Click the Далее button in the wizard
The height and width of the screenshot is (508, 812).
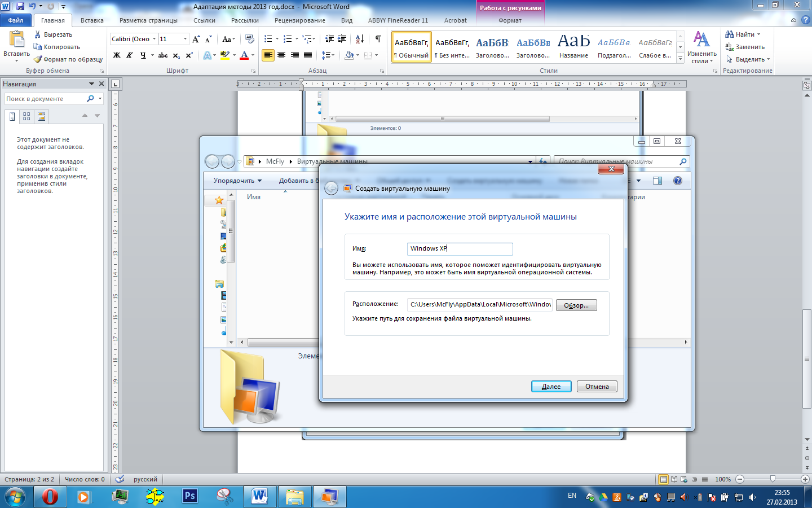tap(551, 387)
